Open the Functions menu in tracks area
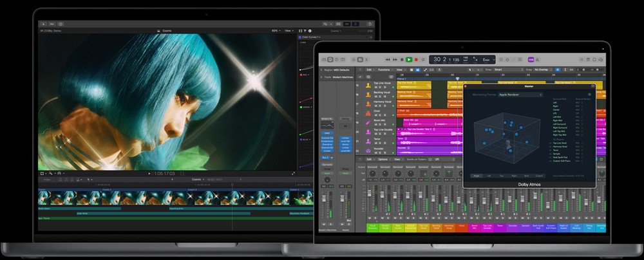644x260 pixels. pos(385,69)
